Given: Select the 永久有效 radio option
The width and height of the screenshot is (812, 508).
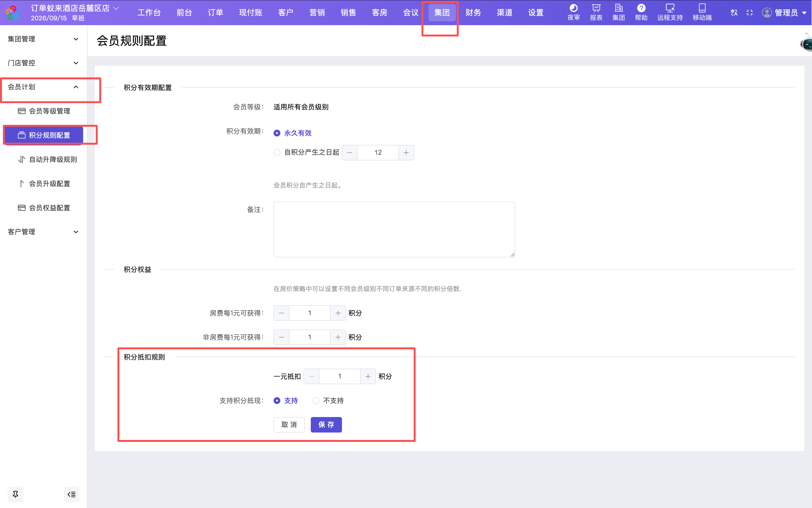Looking at the screenshot, I should click(x=277, y=133).
